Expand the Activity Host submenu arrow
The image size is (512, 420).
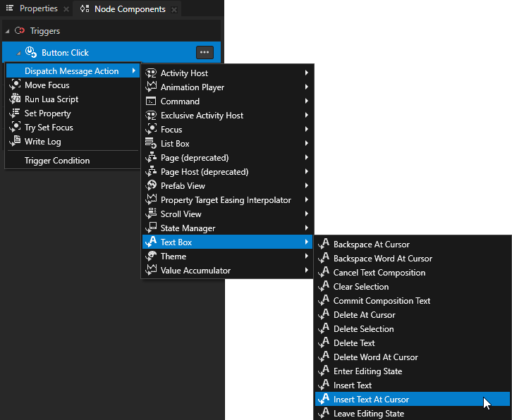pyautogui.click(x=307, y=73)
